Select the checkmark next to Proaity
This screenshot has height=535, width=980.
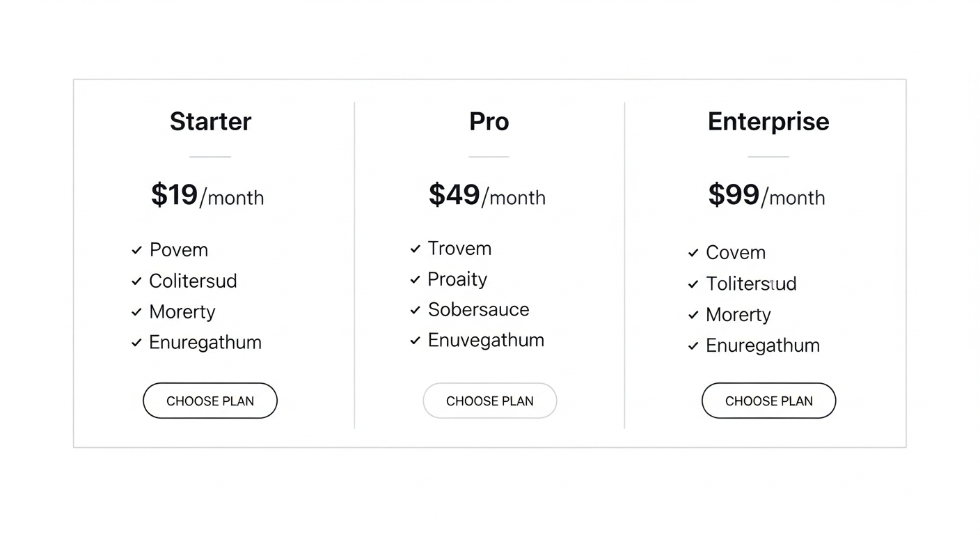coord(415,279)
